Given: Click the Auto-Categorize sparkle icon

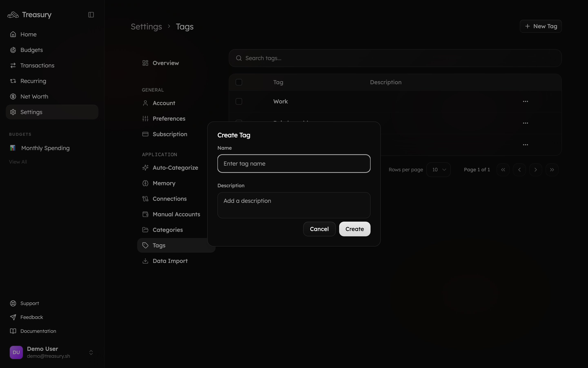Looking at the screenshot, I should [145, 168].
